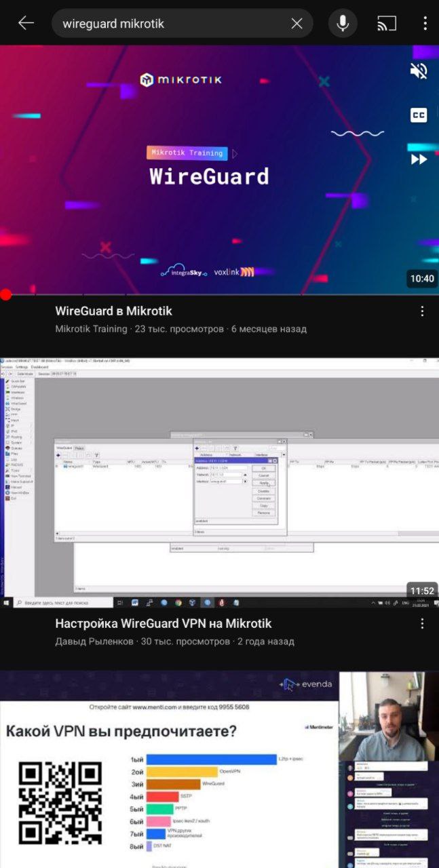This screenshot has width=439, height=868.
Task: Tap the red progress dot of preview
Action: [5, 294]
